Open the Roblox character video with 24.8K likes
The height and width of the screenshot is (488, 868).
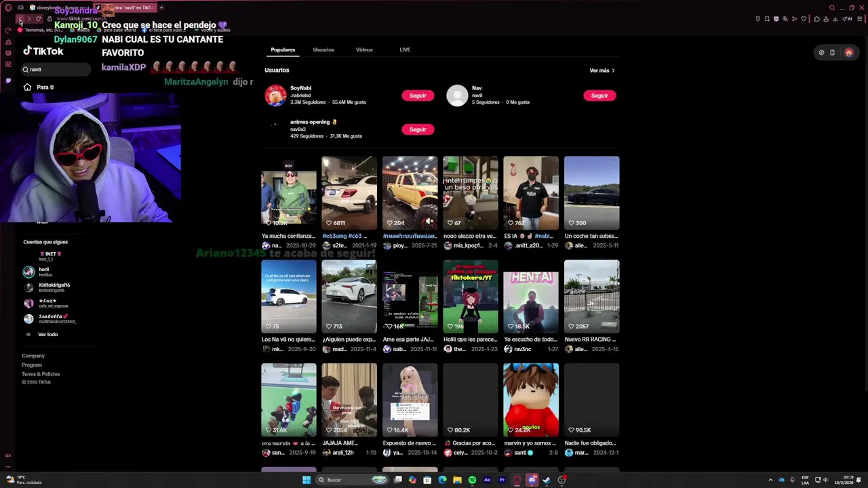point(531,400)
